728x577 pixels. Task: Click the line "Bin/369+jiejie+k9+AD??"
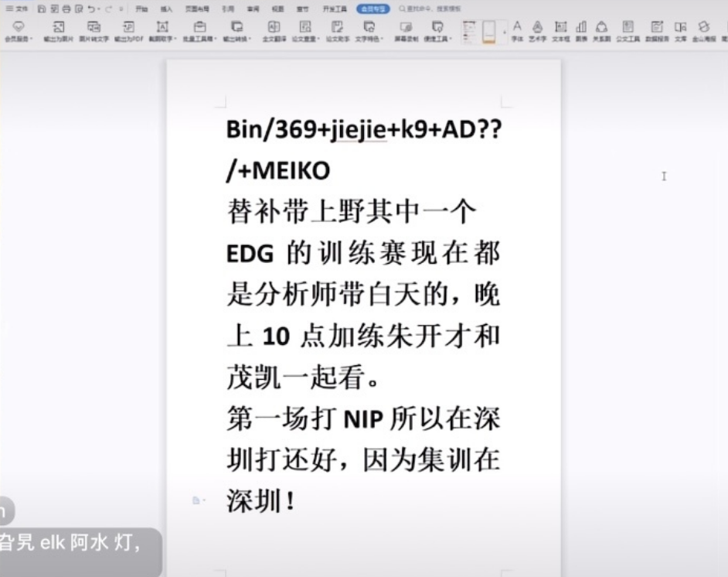tap(364, 129)
